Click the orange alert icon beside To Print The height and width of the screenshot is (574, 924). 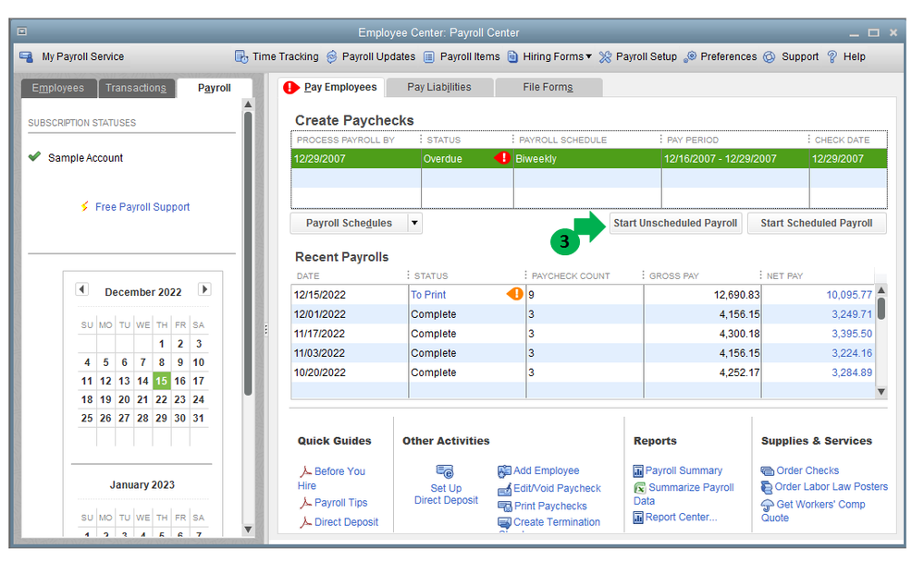[x=515, y=294]
